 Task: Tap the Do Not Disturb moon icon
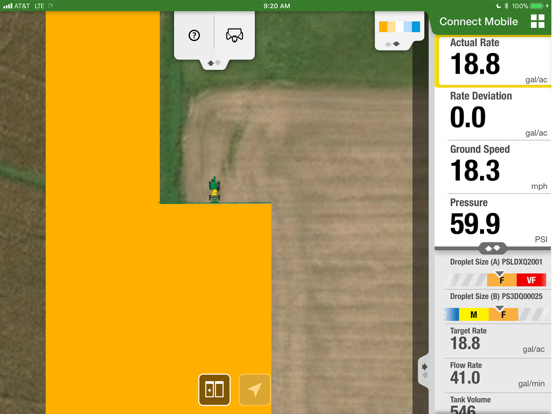point(498,6)
